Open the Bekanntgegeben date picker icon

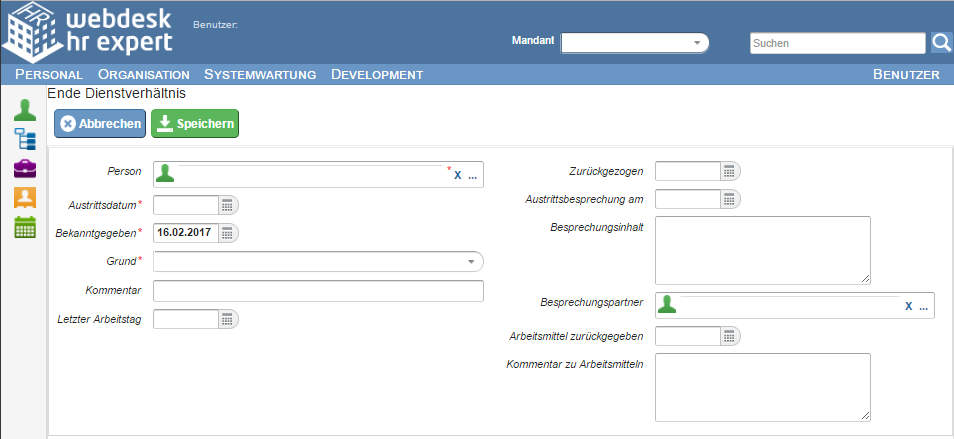point(228,233)
